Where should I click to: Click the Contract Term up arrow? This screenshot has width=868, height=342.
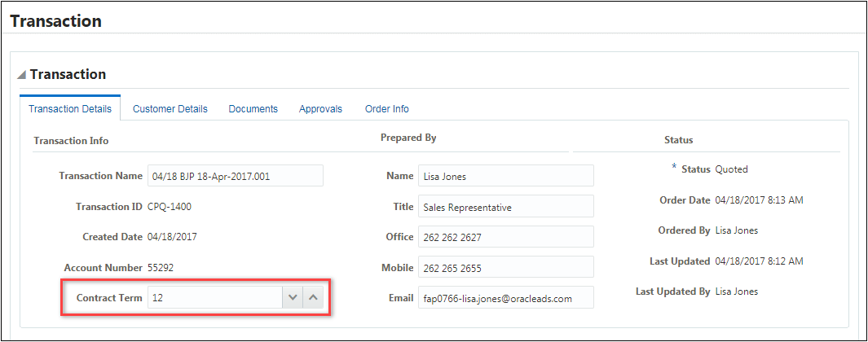(x=313, y=298)
